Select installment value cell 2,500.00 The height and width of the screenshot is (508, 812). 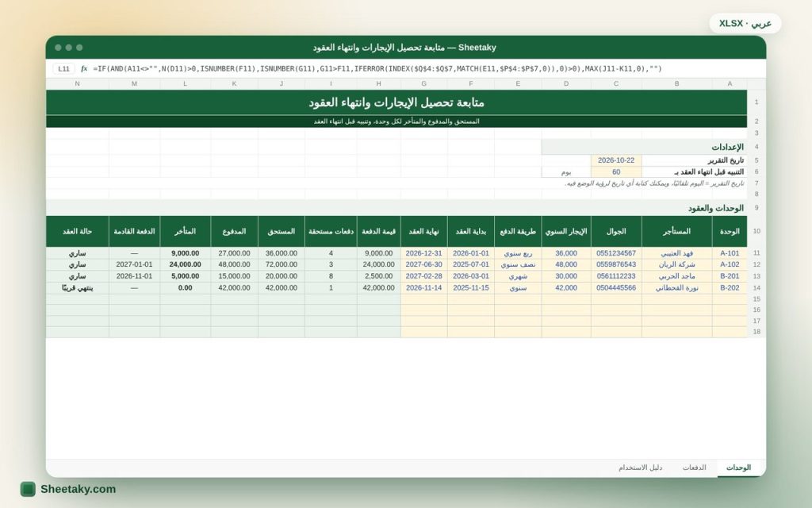[378, 276]
